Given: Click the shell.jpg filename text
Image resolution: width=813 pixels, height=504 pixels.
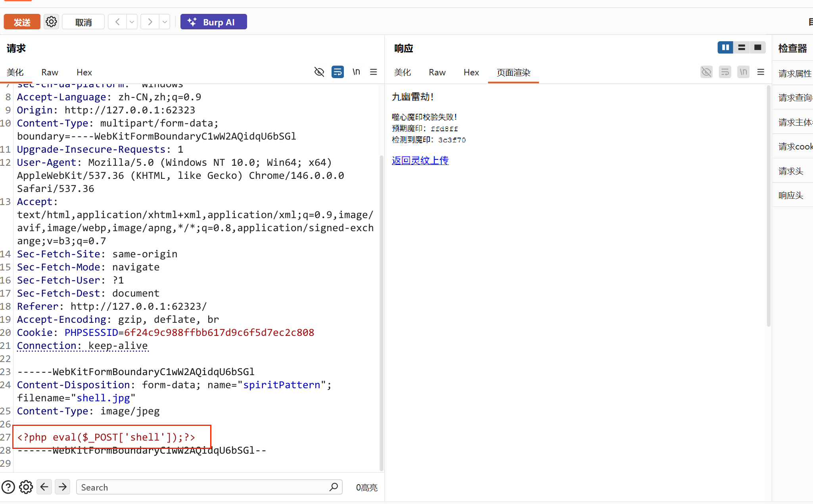Looking at the screenshot, I should click(x=103, y=398).
